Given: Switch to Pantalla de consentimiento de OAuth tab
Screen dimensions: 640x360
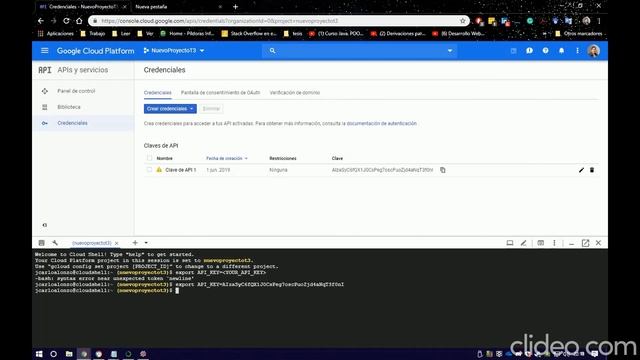Looking at the screenshot, I should (x=220, y=93).
